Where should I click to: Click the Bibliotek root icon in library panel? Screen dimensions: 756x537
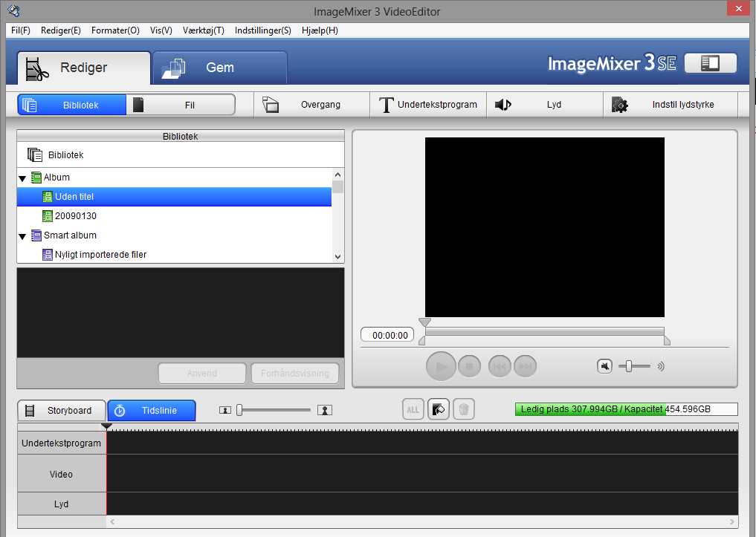point(35,155)
